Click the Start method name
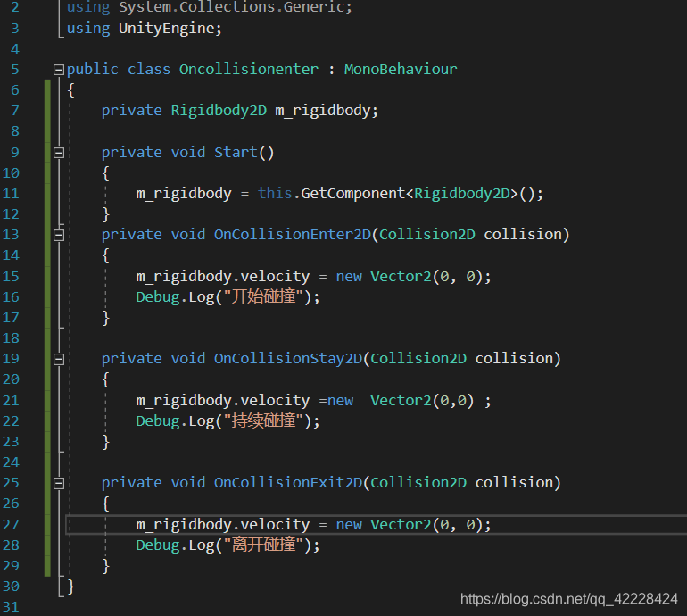 pyautogui.click(x=236, y=152)
